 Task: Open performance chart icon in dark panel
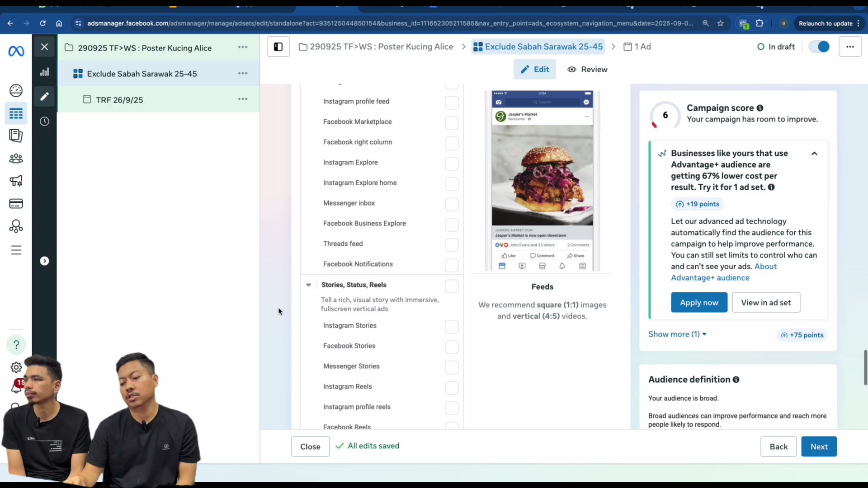pos(44,72)
